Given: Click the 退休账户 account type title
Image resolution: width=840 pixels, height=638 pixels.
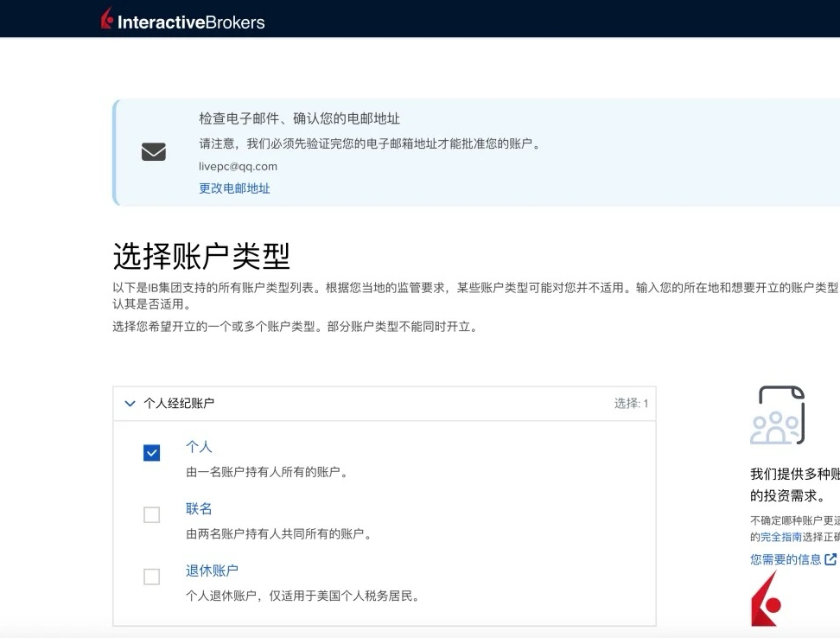Looking at the screenshot, I should coord(212,571).
